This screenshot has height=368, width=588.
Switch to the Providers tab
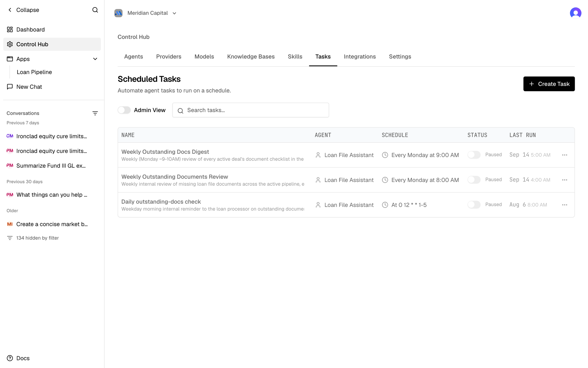coord(169,57)
